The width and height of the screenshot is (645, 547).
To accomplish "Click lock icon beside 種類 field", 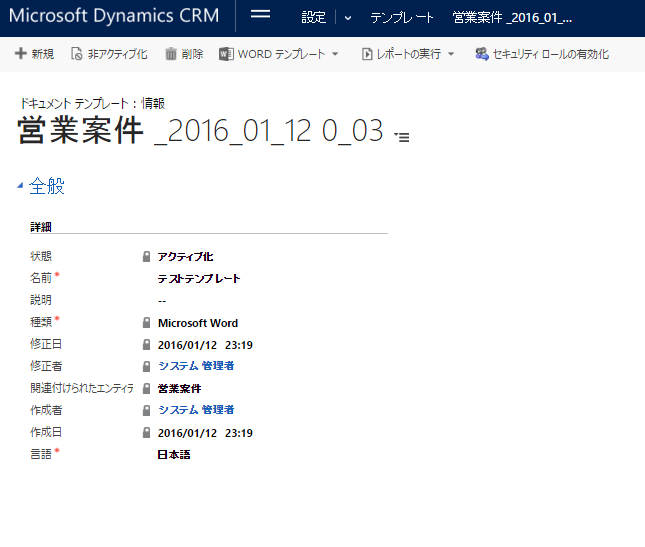I will pyautogui.click(x=146, y=323).
